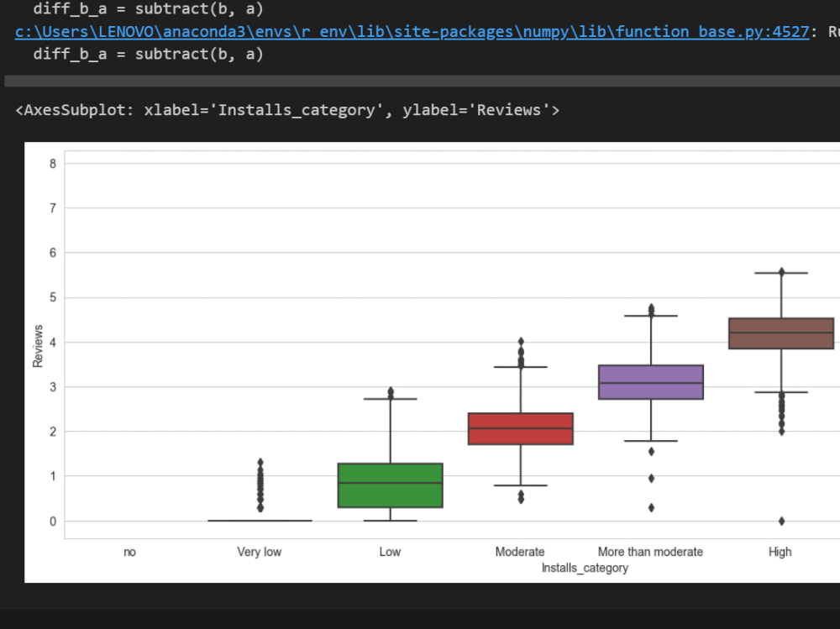Select the 'Moderate' tick label
The image size is (840, 629).
coord(520,552)
